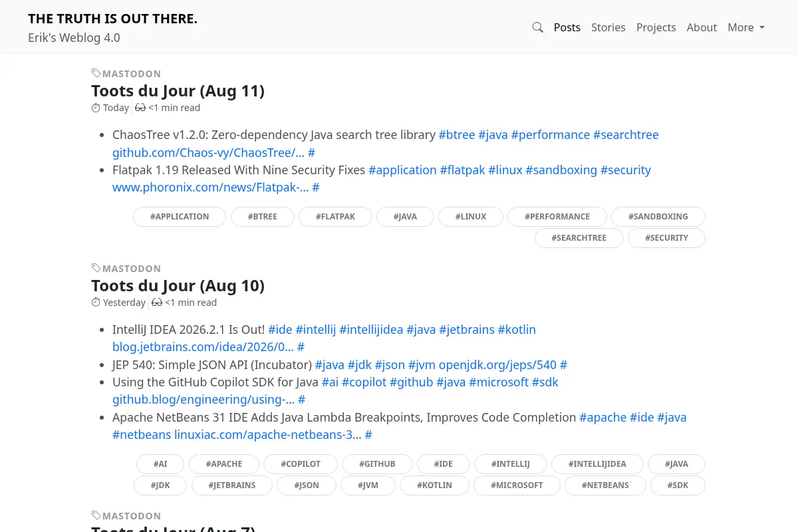Follow the #btree hashtag link
The width and height of the screenshot is (798, 532).
457,135
